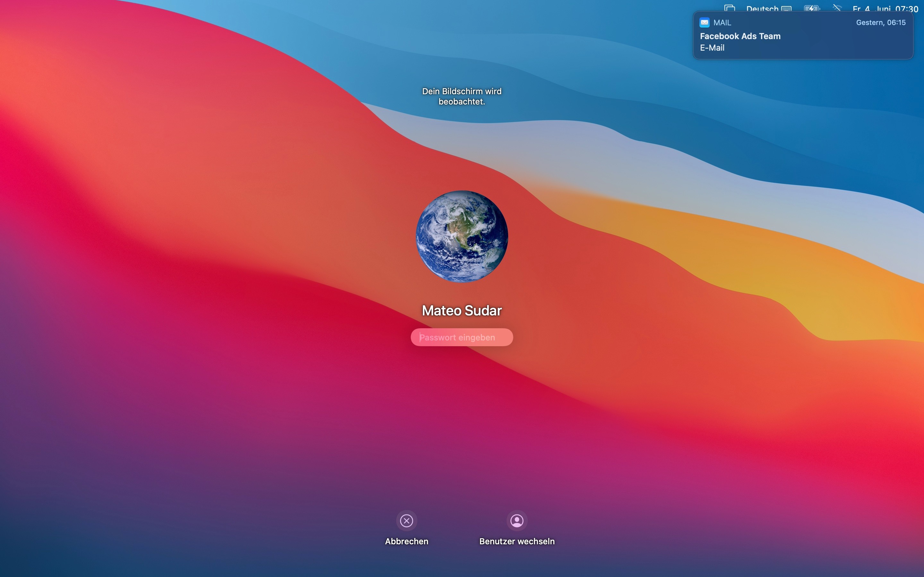Open the charging battery status icon
Viewport: 924px width, 577px height.
(x=811, y=8)
